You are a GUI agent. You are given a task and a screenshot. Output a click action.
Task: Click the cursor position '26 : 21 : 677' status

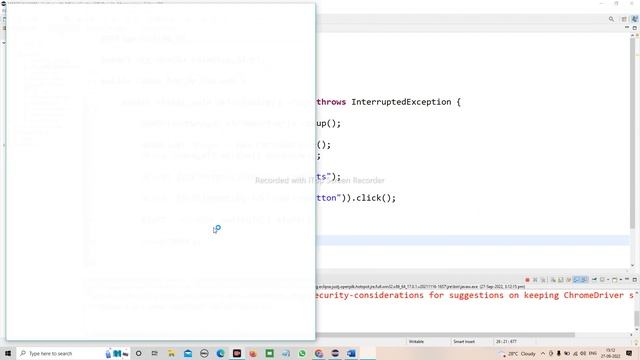click(506, 342)
